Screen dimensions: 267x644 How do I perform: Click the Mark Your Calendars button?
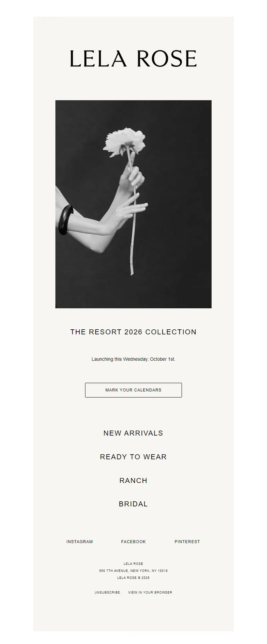(x=133, y=390)
